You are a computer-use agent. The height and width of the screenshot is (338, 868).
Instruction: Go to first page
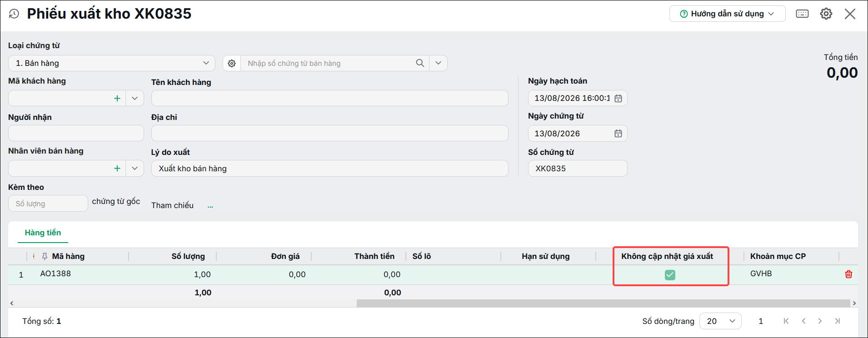[x=786, y=321]
